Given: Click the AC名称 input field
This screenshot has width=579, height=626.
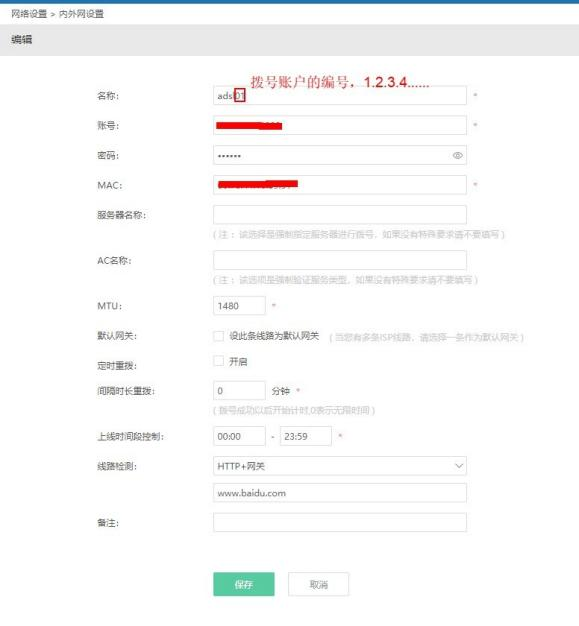Looking at the screenshot, I should tap(340, 260).
